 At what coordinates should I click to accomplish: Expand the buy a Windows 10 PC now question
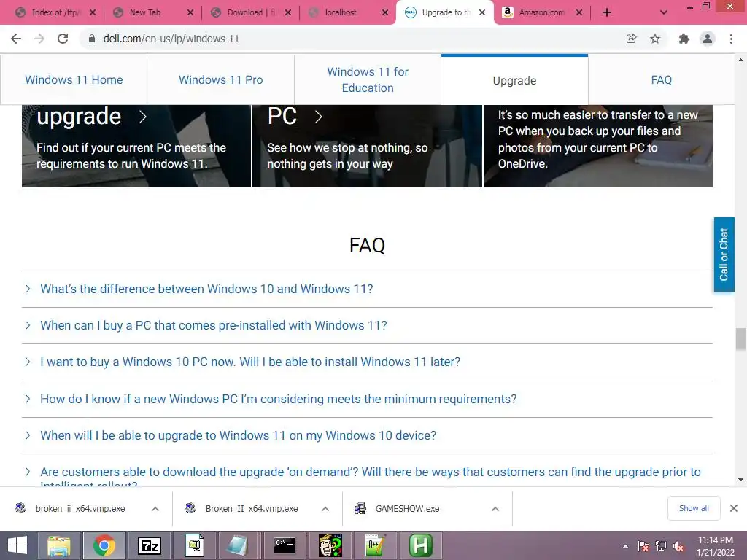coord(367,362)
